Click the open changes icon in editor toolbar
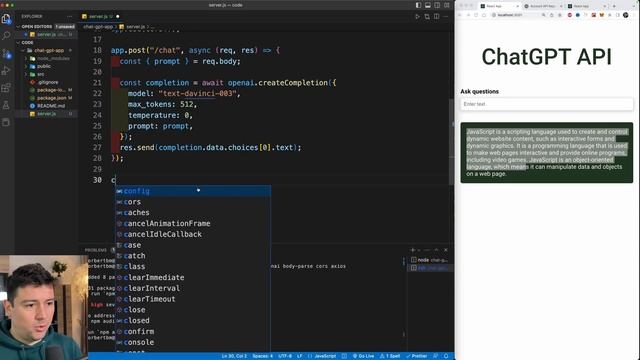This screenshot has width=640, height=360. [x=427, y=16]
